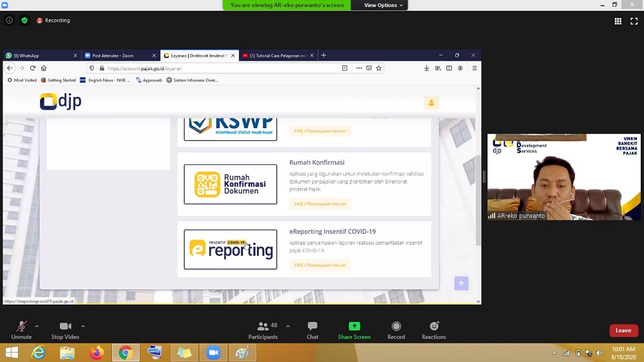
Task: Close the Tutorial Cara Pelaporan tab
Action: [312, 55]
